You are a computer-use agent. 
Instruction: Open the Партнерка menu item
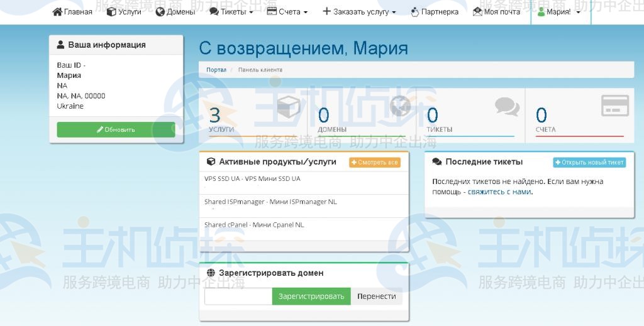click(435, 12)
